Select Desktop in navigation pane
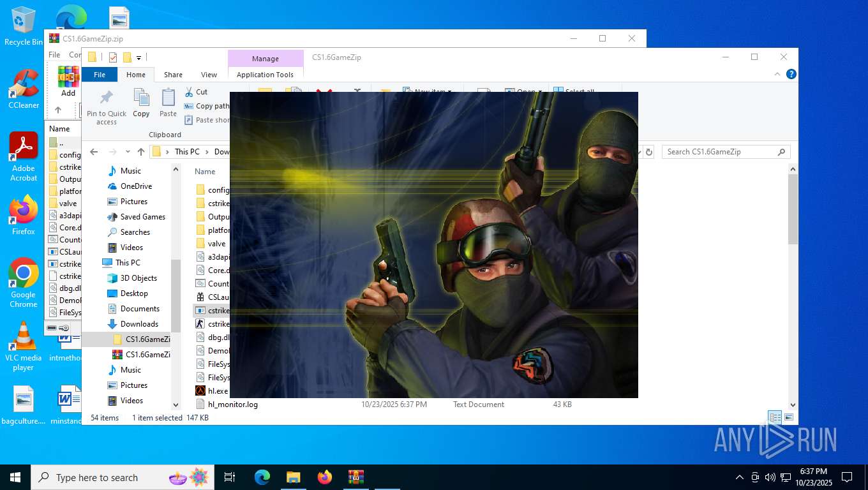Viewport: 868px width, 490px height. click(x=134, y=293)
